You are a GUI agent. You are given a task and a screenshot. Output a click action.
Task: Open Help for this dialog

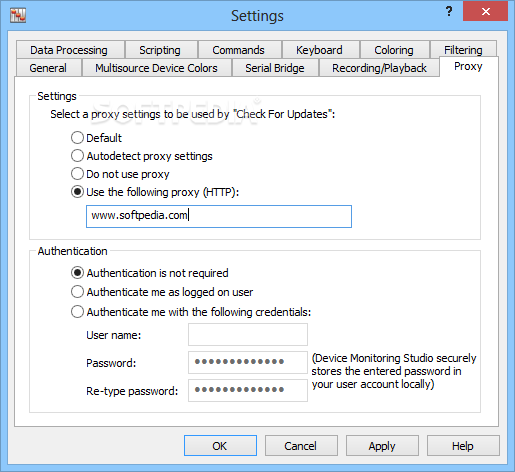(463, 446)
